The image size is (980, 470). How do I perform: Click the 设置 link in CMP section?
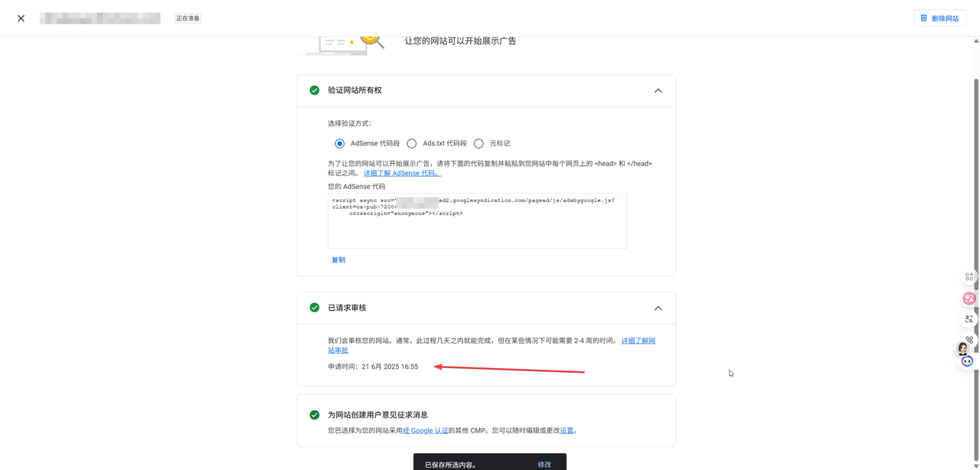567,431
